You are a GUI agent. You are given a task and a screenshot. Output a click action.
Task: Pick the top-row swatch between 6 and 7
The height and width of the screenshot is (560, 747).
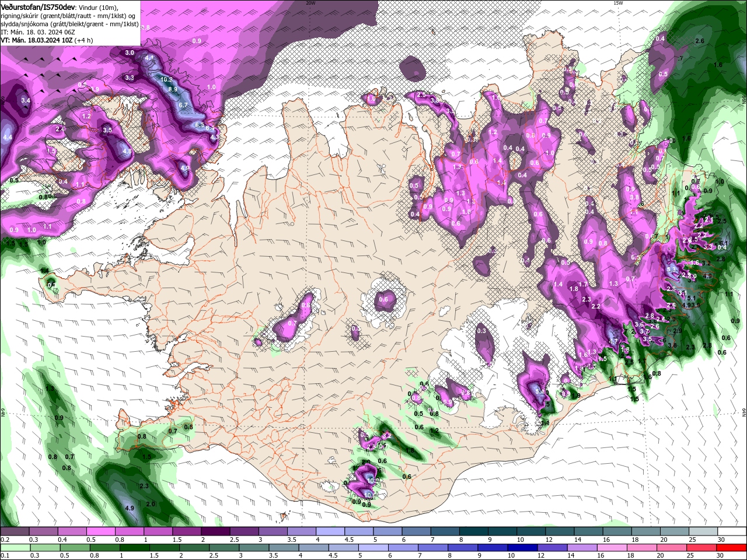pyautogui.click(x=416, y=531)
